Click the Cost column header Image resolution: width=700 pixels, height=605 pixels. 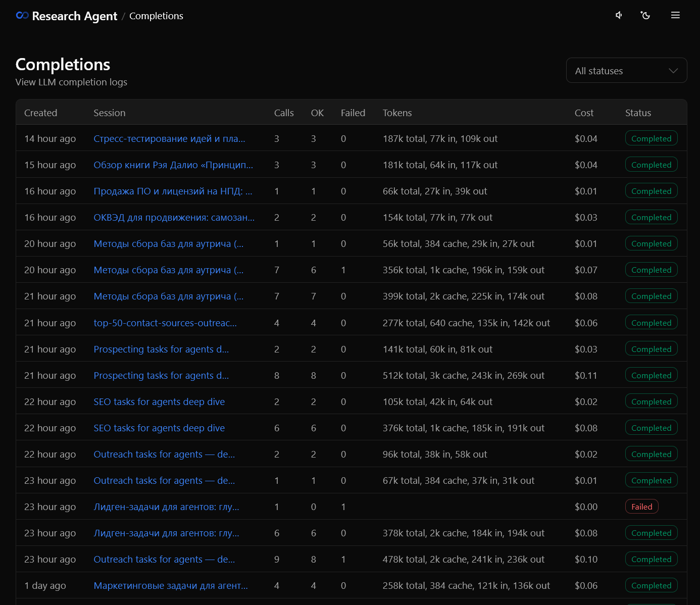pyautogui.click(x=584, y=113)
